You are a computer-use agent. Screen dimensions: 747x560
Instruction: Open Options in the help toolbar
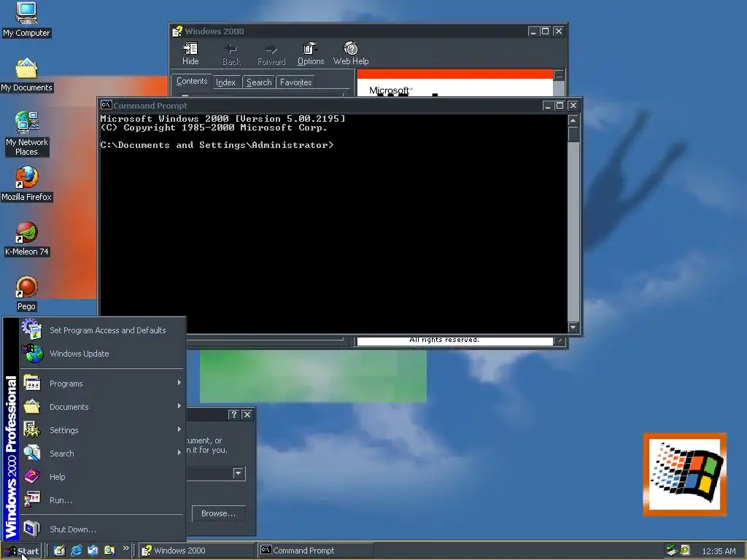tap(311, 53)
